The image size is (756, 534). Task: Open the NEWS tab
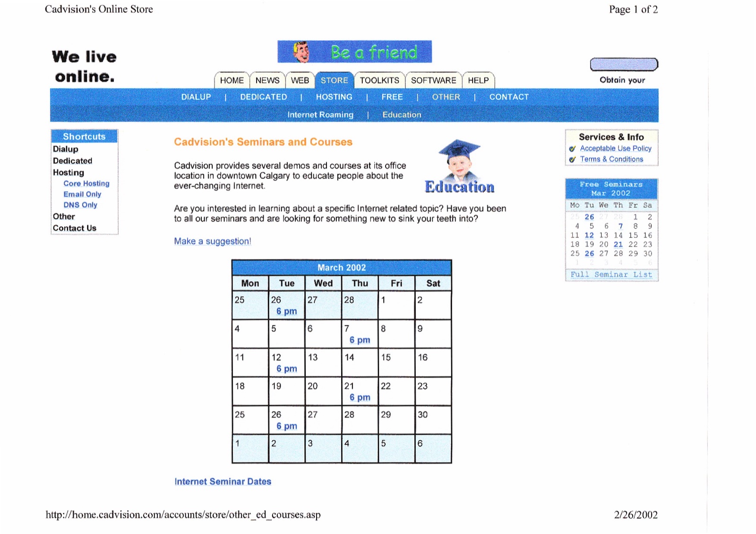[267, 80]
